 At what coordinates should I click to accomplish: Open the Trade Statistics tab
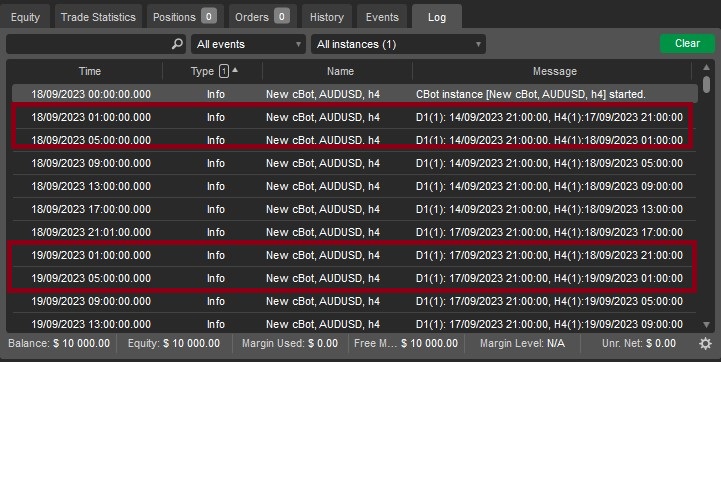(x=97, y=17)
